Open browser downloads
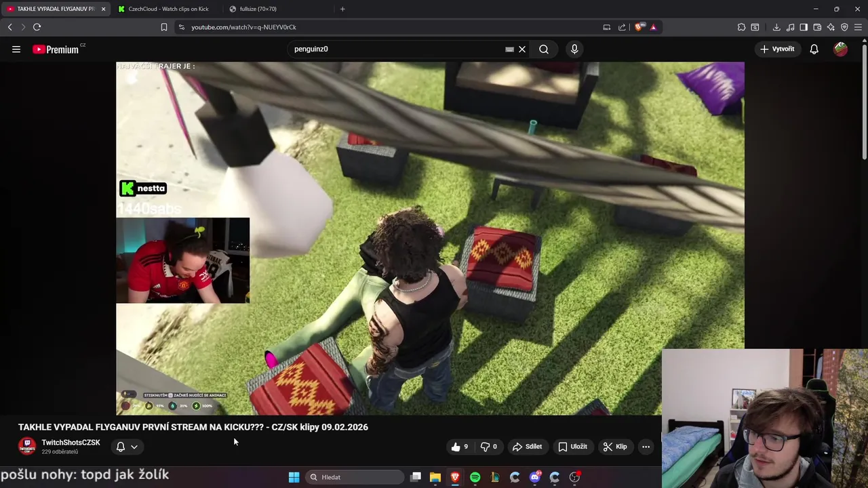 776,27
